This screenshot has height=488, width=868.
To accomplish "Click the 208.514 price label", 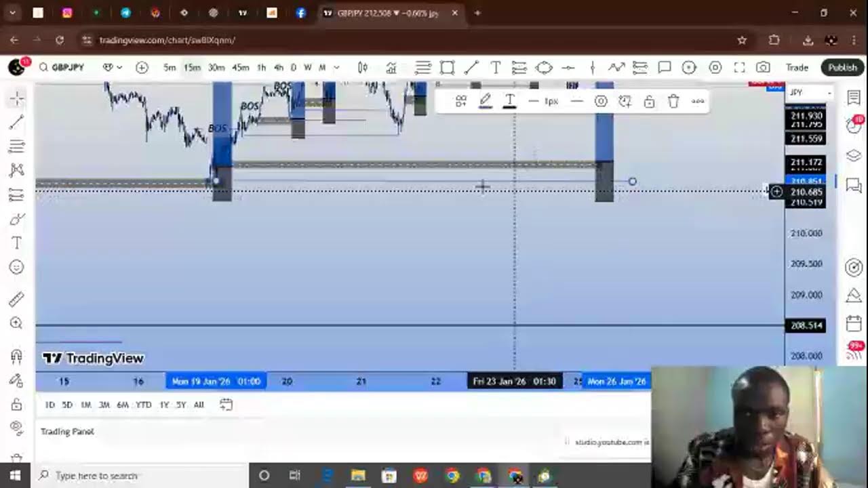I will pyautogui.click(x=806, y=326).
